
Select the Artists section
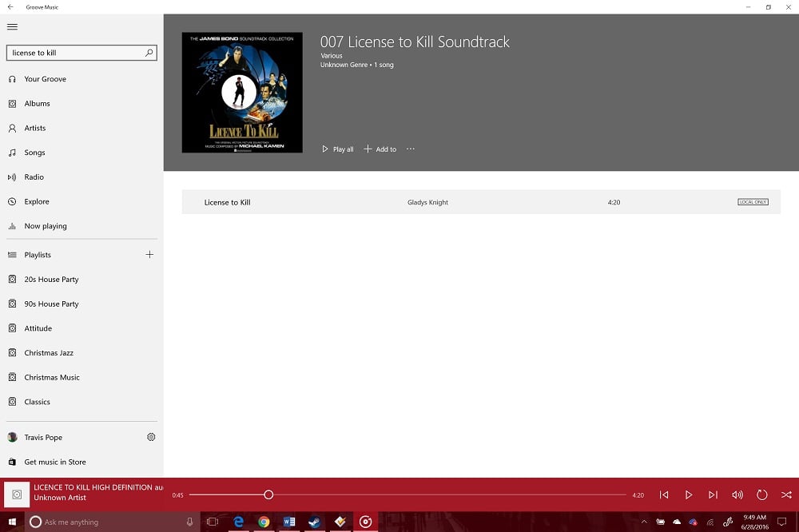click(35, 128)
